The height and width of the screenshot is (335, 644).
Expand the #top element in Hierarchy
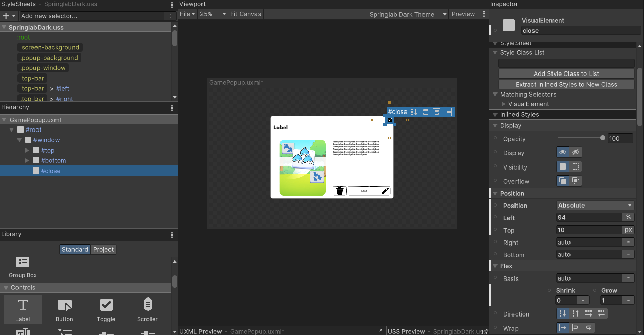point(27,150)
